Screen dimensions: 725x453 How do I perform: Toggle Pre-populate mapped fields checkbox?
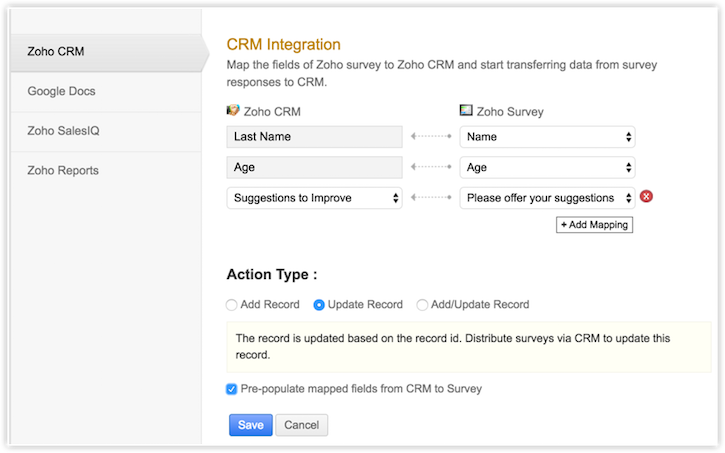pos(232,388)
